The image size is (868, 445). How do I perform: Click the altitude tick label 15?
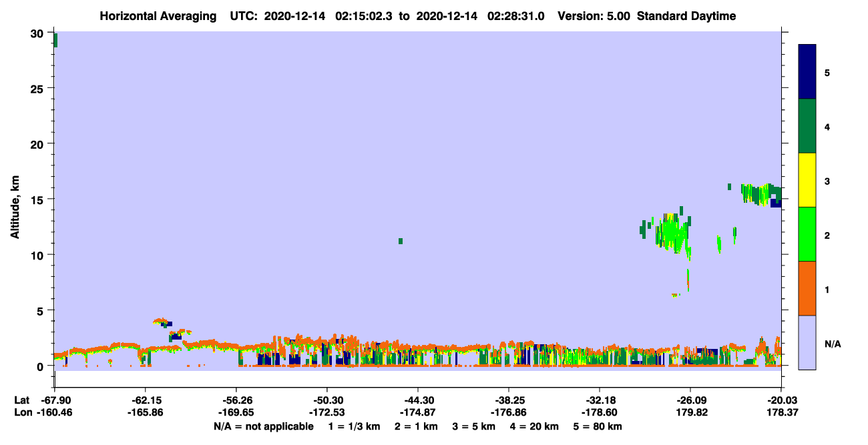38,199
